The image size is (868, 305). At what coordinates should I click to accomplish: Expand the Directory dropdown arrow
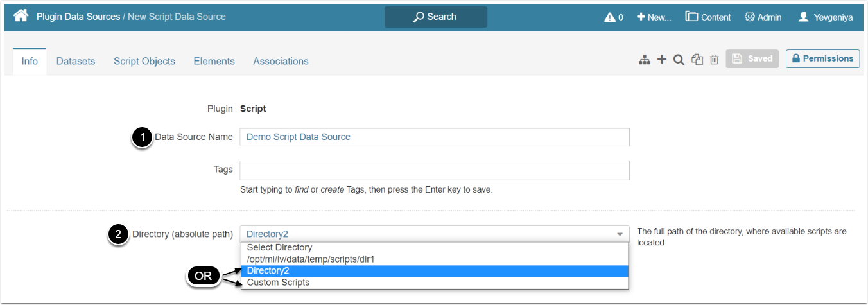pyautogui.click(x=620, y=234)
